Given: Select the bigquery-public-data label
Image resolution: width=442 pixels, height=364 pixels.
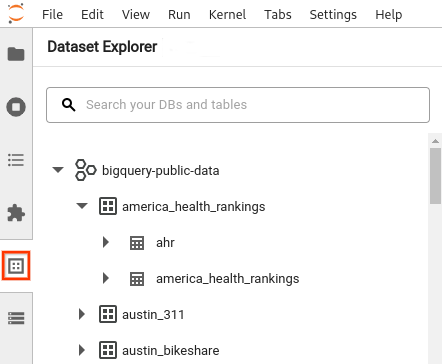Looking at the screenshot, I should pyautogui.click(x=161, y=171).
